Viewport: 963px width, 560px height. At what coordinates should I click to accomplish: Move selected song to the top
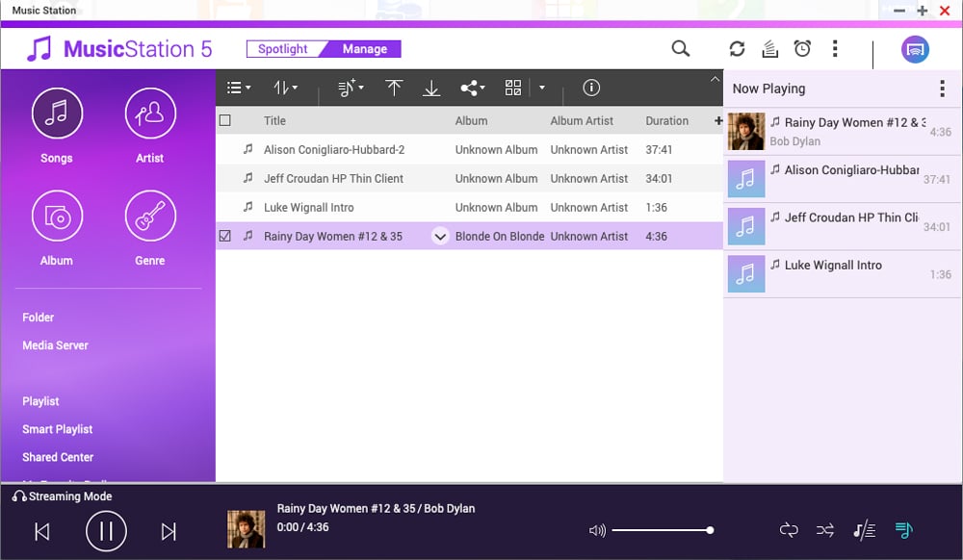pyautogui.click(x=394, y=88)
